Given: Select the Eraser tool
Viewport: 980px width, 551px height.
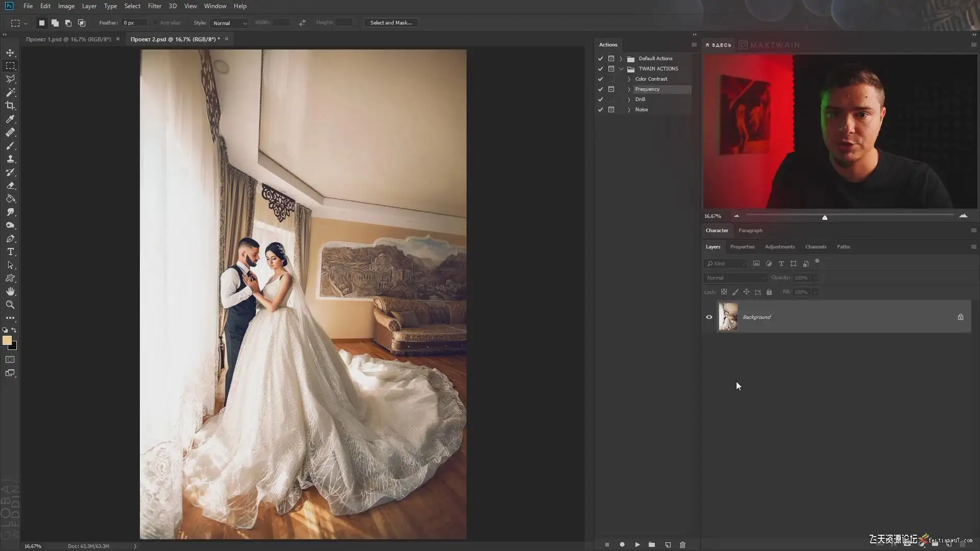Looking at the screenshot, I should tap(10, 185).
